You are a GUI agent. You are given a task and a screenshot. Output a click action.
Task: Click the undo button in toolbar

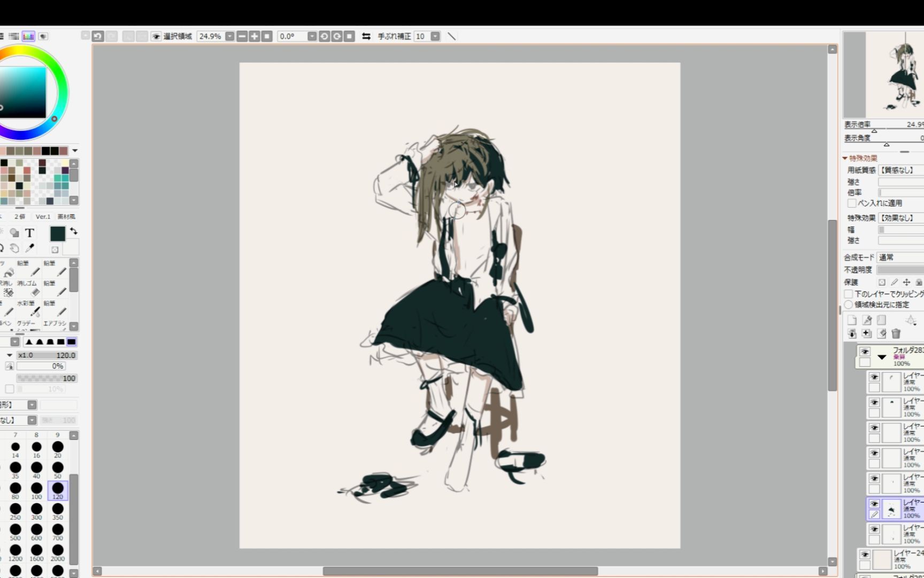(x=97, y=36)
